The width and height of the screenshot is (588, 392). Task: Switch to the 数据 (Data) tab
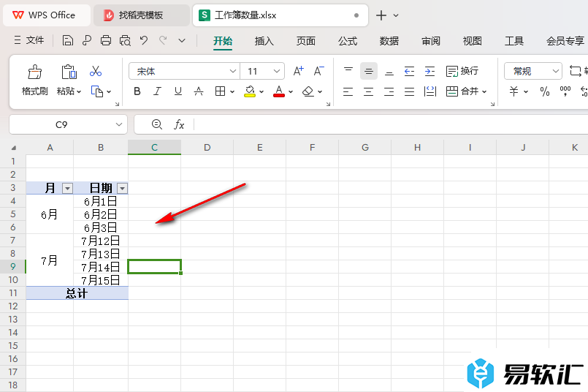pos(389,41)
